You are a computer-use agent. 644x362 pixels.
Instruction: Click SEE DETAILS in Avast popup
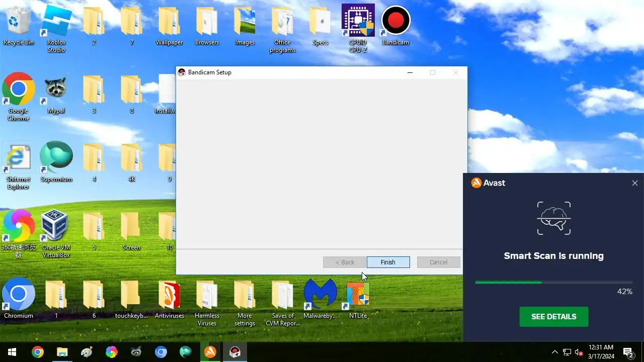pyautogui.click(x=553, y=317)
